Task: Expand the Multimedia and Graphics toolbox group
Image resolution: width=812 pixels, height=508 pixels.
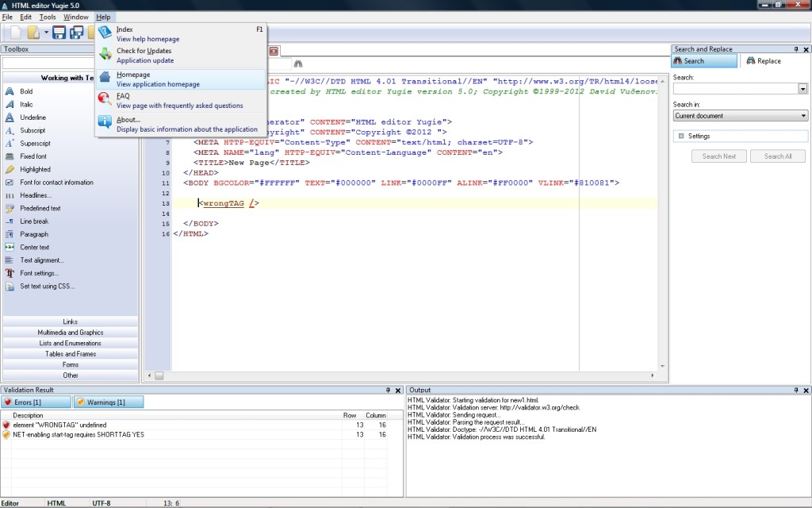Action: pos(71,333)
